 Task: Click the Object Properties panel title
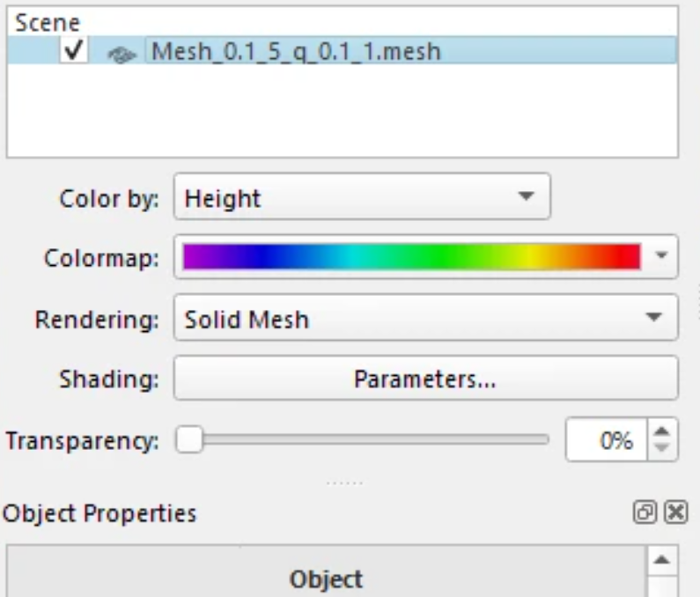tap(99, 512)
